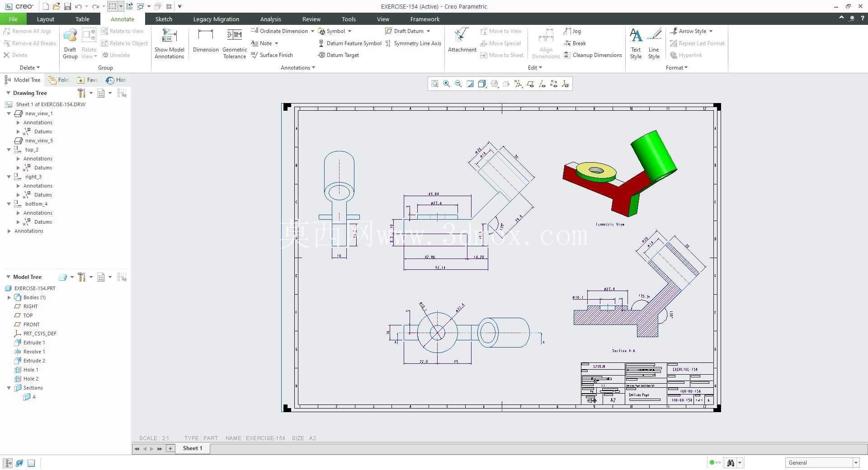Switch to the Table ribbon tab
This screenshot has width=868, height=470.
point(82,19)
